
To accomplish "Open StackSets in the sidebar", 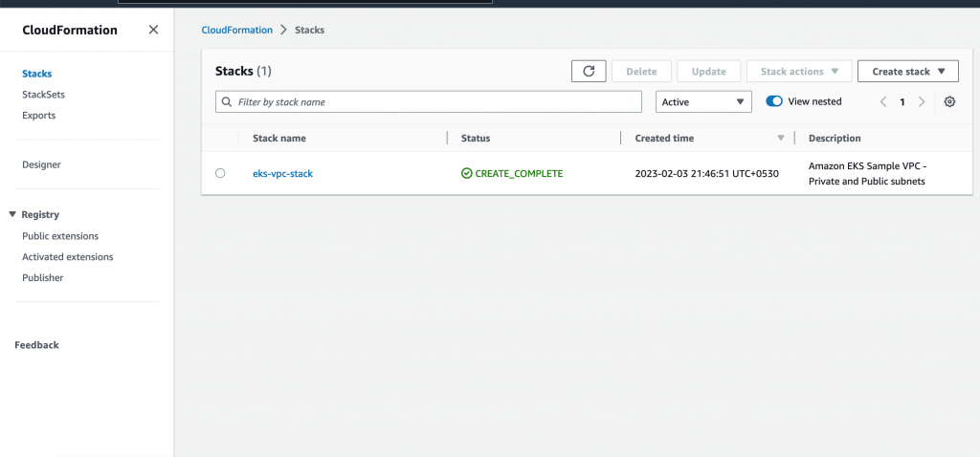I will tap(43, 95).
